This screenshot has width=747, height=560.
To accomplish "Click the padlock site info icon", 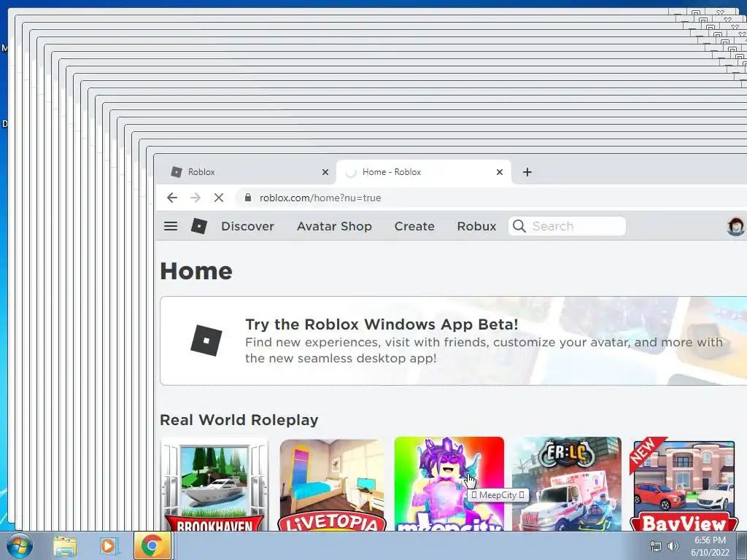I will (248, 198).
